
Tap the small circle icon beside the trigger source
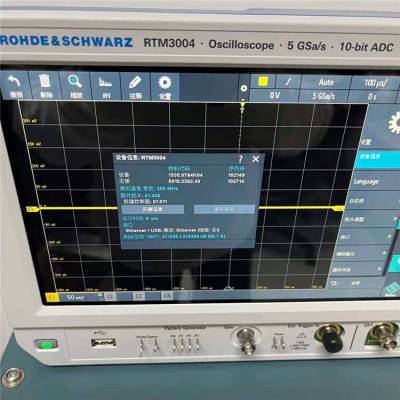click(x=244, y=88)
